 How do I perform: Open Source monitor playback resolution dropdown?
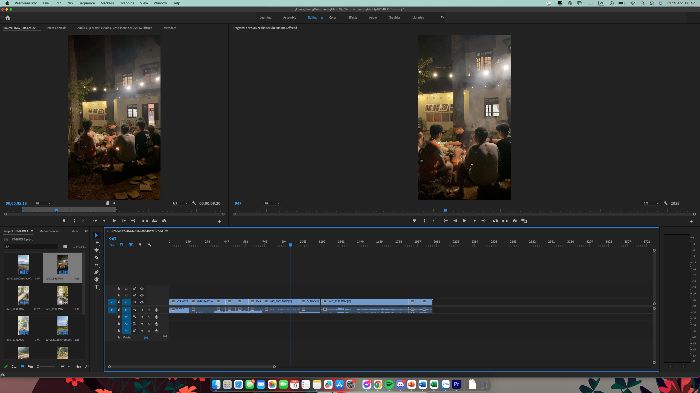pos(180,203)
